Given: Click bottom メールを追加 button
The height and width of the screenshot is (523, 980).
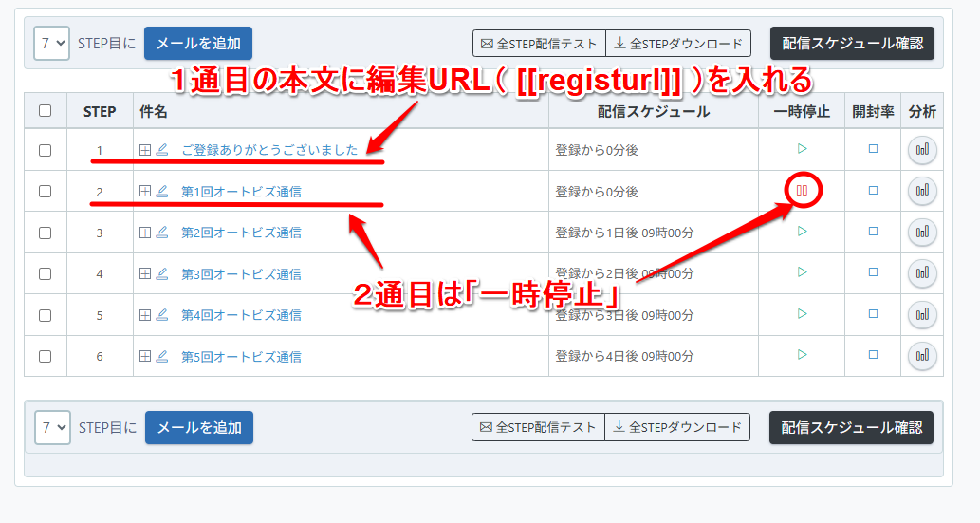Looking at the screenshot, I should [199, 428].
